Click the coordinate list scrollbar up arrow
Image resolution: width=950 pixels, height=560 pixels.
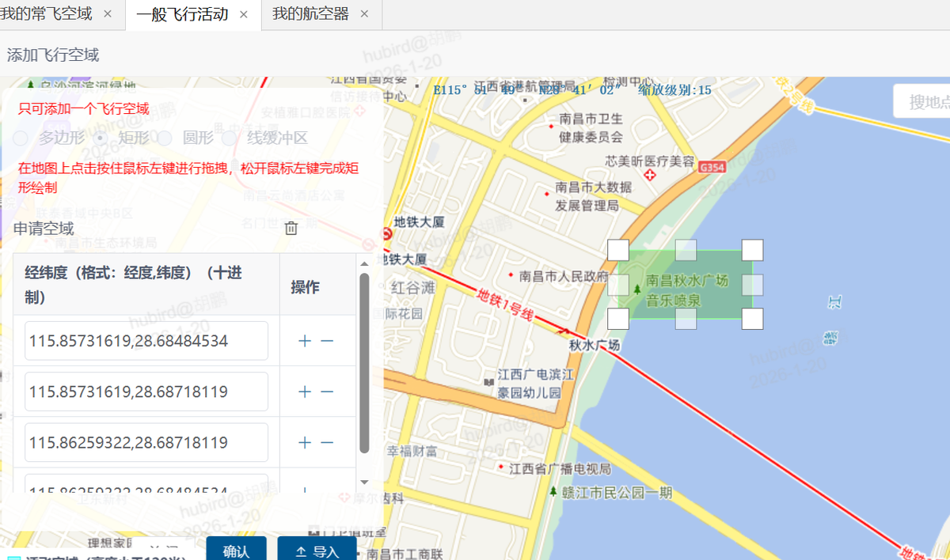(x=364, y=263)
